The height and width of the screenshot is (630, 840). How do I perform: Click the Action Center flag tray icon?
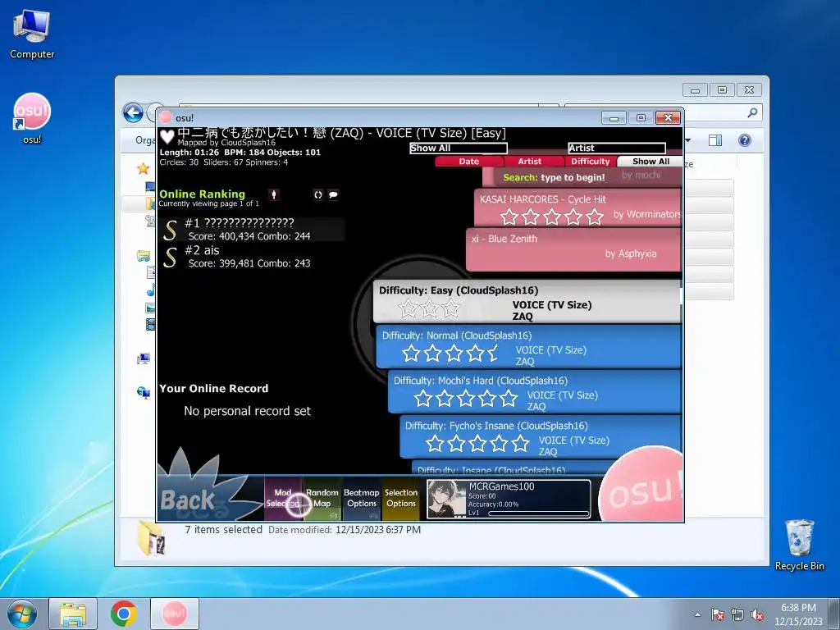[x=718, y=614]
